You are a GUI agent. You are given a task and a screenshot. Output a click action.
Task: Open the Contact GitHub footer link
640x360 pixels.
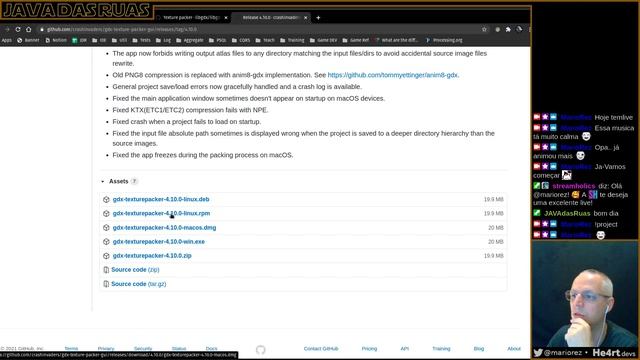tap(321, 349)
